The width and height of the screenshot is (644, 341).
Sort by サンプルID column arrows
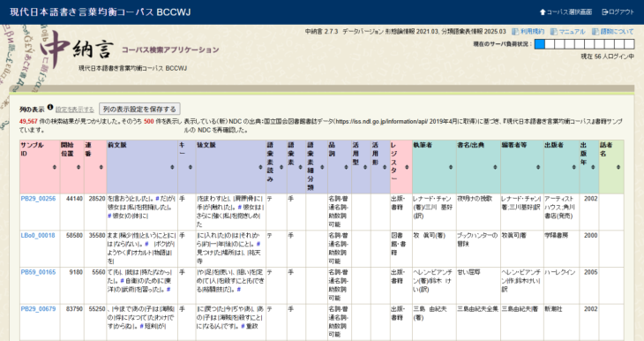pyautogui.click(x=54, y=167)
